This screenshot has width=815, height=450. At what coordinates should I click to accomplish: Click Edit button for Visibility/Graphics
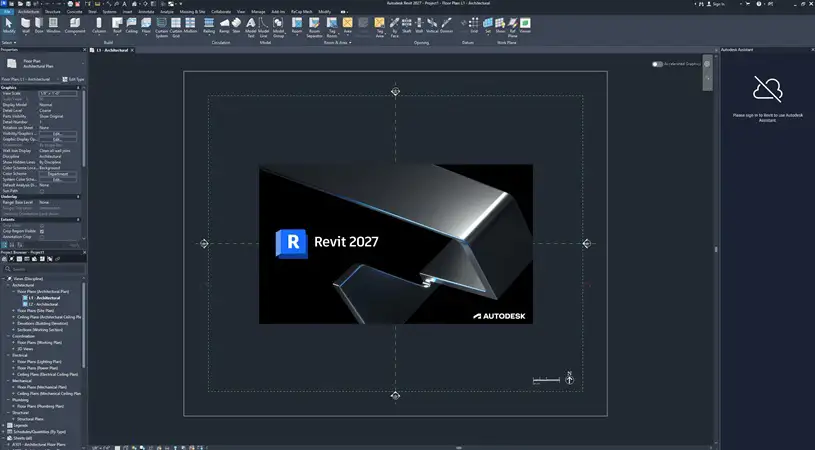click(x=58, y=134)
